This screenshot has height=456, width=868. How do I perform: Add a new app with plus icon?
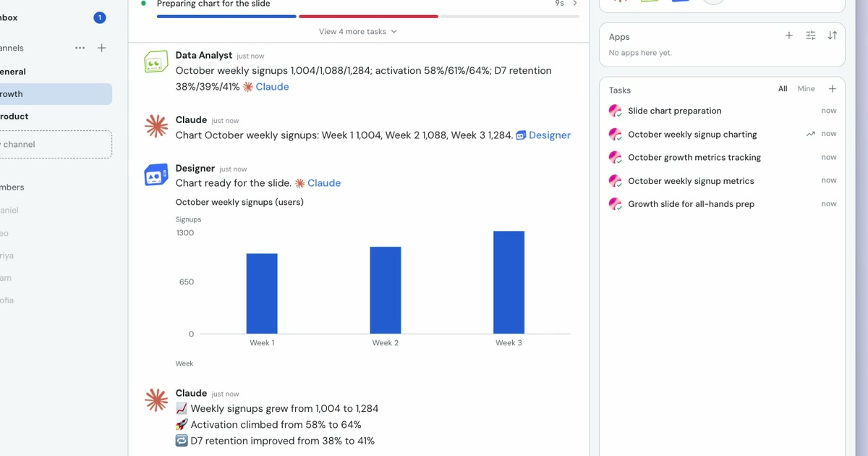point(789,35)
